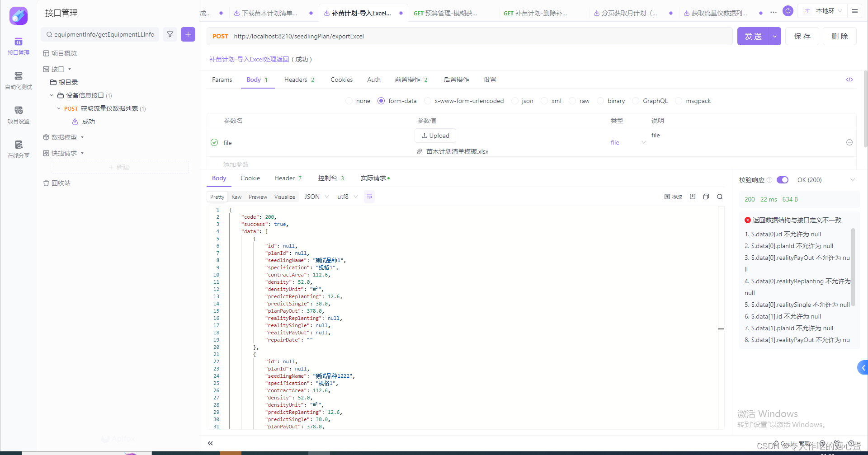The height and width of the screenshot is (455, 868).
Task: Copy the response body
Action: (706, 197)
